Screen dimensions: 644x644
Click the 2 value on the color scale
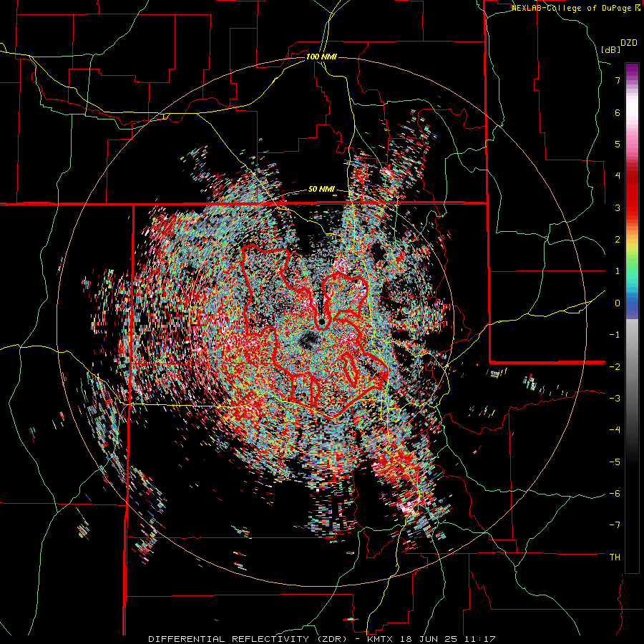618,240
